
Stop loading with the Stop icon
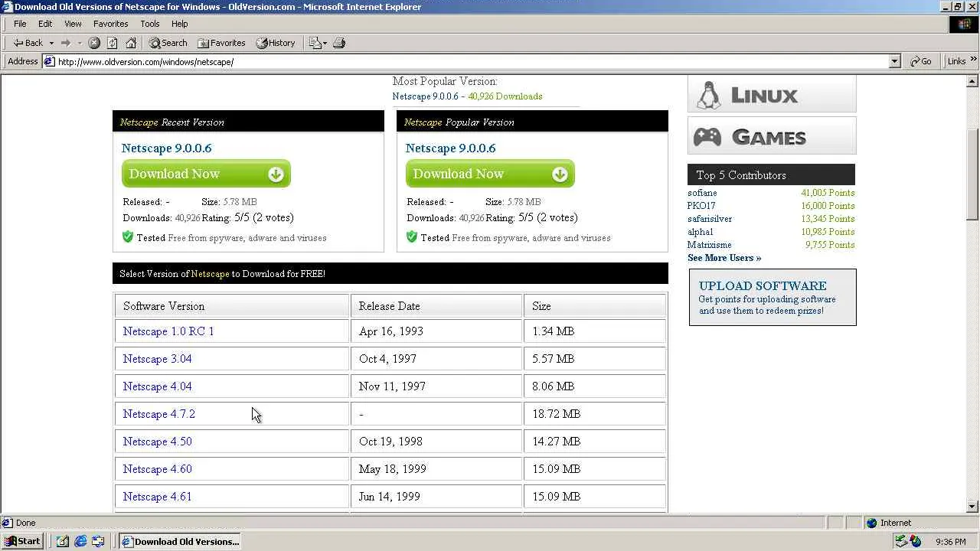coord(94,43)
